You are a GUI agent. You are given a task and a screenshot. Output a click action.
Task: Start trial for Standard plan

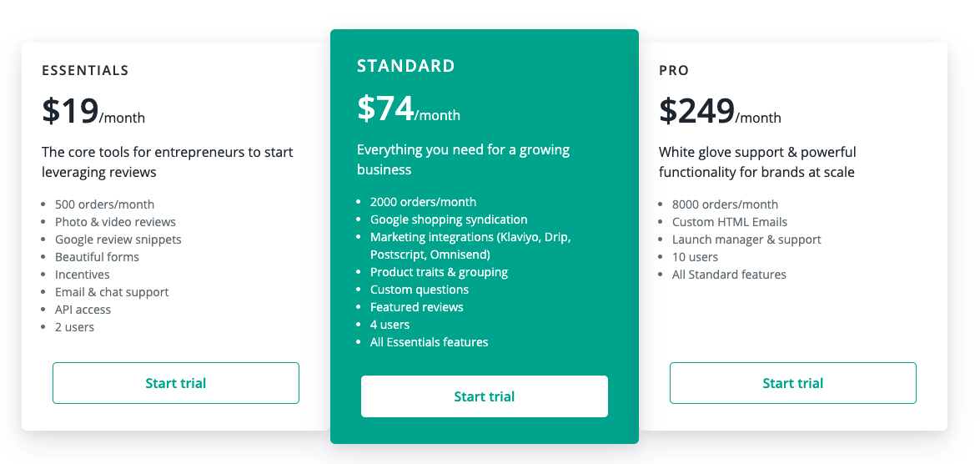point(485,396)
